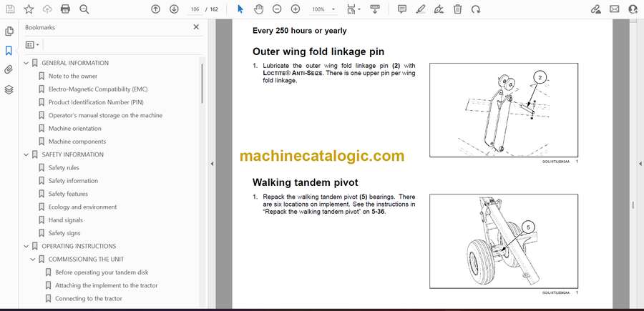This screenshot has height=311, width=644.
Task: Zoom out with the minus button
Action: click(x=277, y=9)
